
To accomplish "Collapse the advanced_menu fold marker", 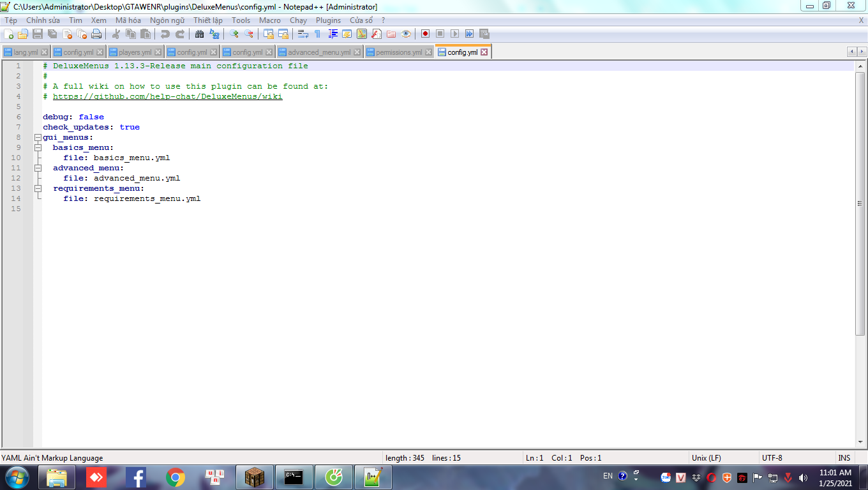I will [x=38, y=168].
